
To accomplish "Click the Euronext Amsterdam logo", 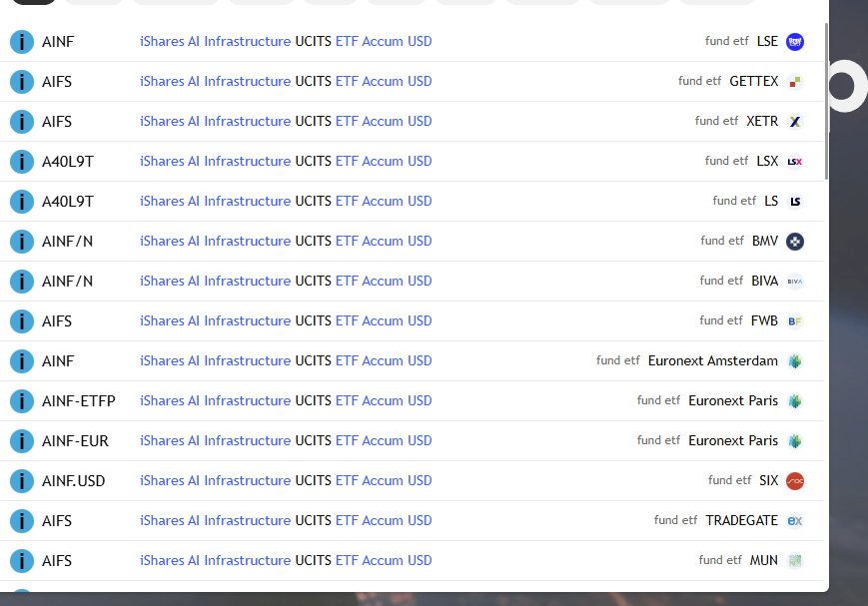I will click(795, 361).
